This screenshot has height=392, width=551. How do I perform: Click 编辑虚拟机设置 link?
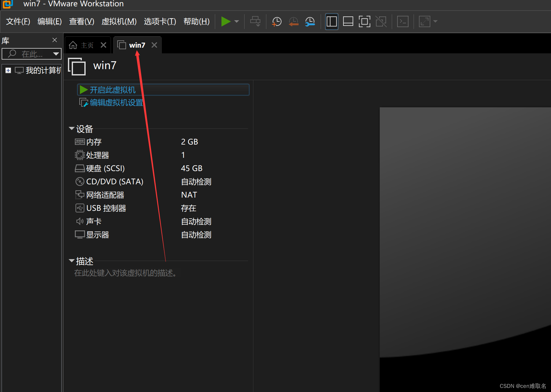(116, 103)
